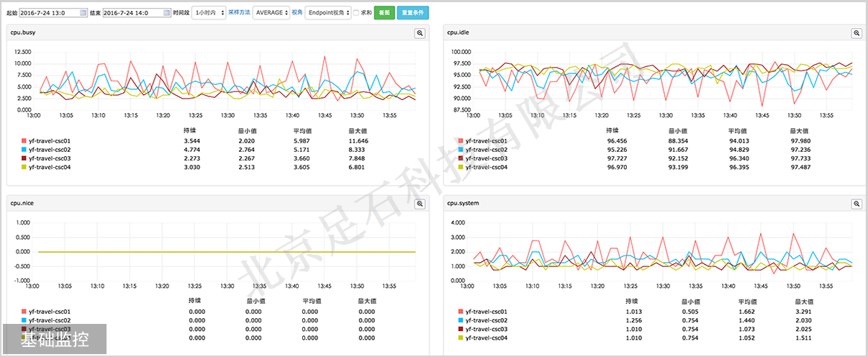Click the blue 重置条件 reset button
The image size is (868, 357).
pos(412,13)
